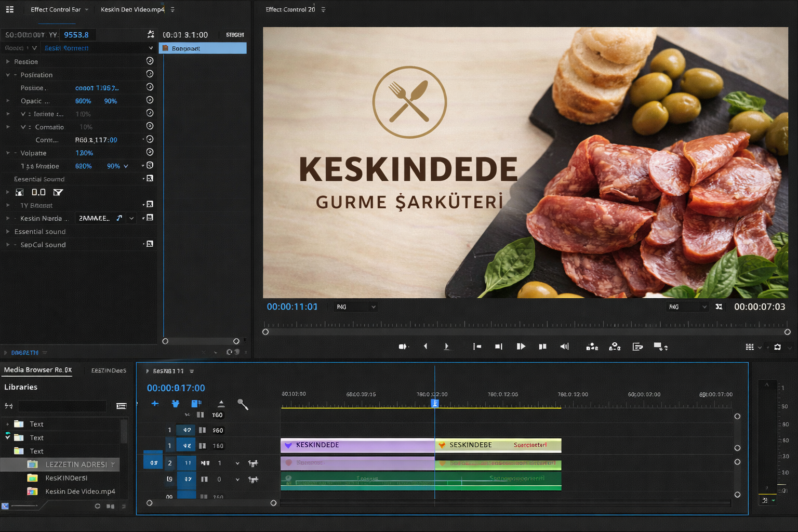The height and width of the screenshot is (532, 798).
Task: Open the Kestin Nerda dropdown arrow
Action: tap(132, 218)
